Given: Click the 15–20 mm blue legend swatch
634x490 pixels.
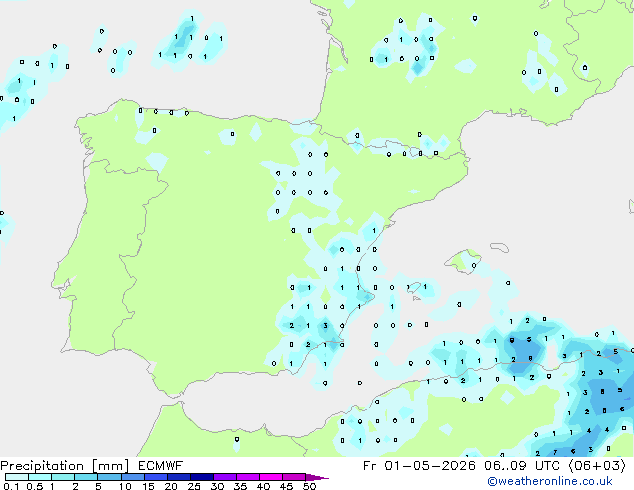Looking at the screenshot, I should pos(155,477).
